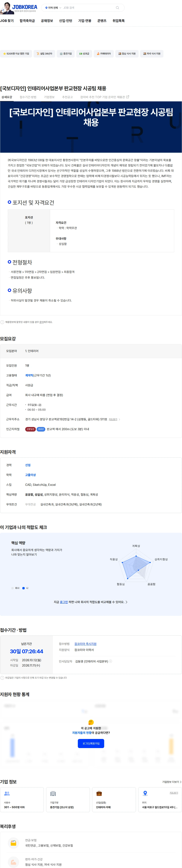Image resolution: width=182 pixels, height=868 pixels.
Task: Open the JOB 찾기 menu
Action: [7, 21]
